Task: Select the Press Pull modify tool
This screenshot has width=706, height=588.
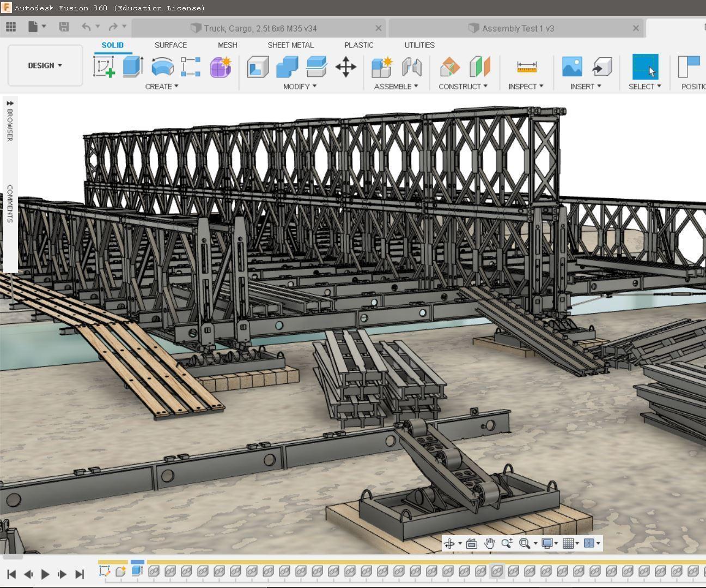Action: 257,66
